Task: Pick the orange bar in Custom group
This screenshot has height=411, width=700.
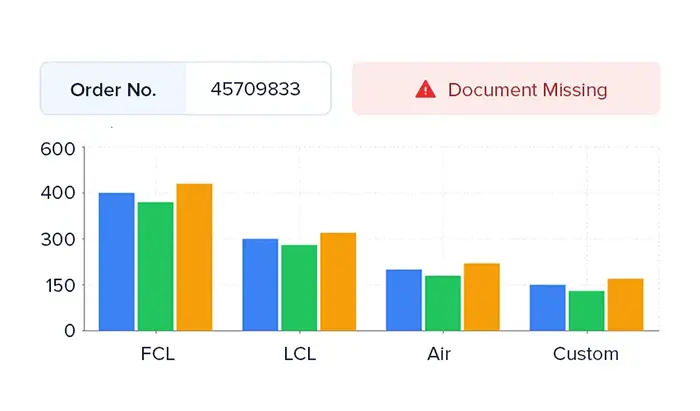Action: [x=625, y=304]
